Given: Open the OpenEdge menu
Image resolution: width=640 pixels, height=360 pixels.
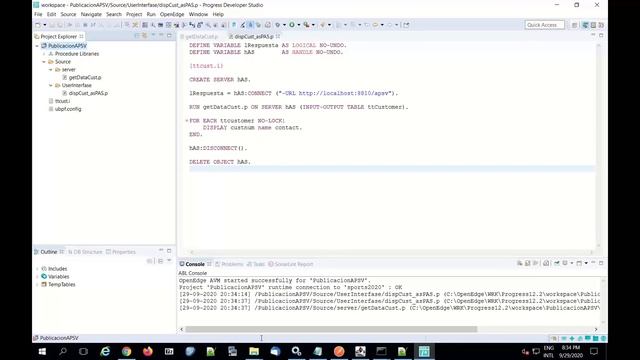Looking at the screenshot, I should click(172, 14).
